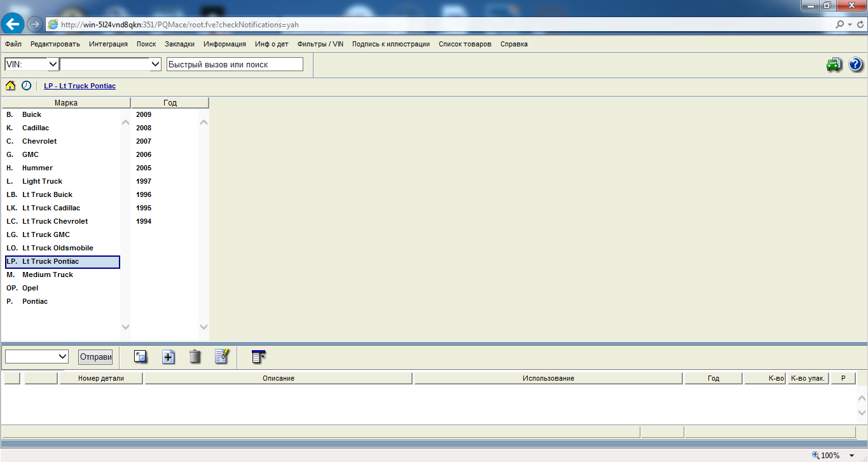
Task: Open the Файл menu
Action: click(13, 44)
